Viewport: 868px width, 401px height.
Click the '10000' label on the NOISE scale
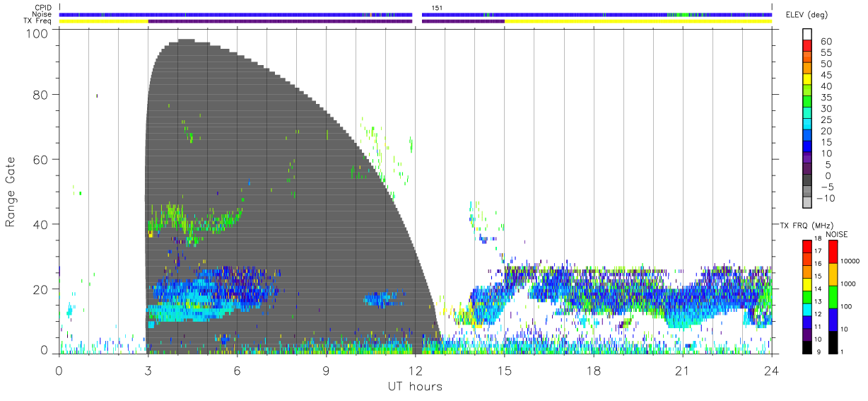click(850, 261)
